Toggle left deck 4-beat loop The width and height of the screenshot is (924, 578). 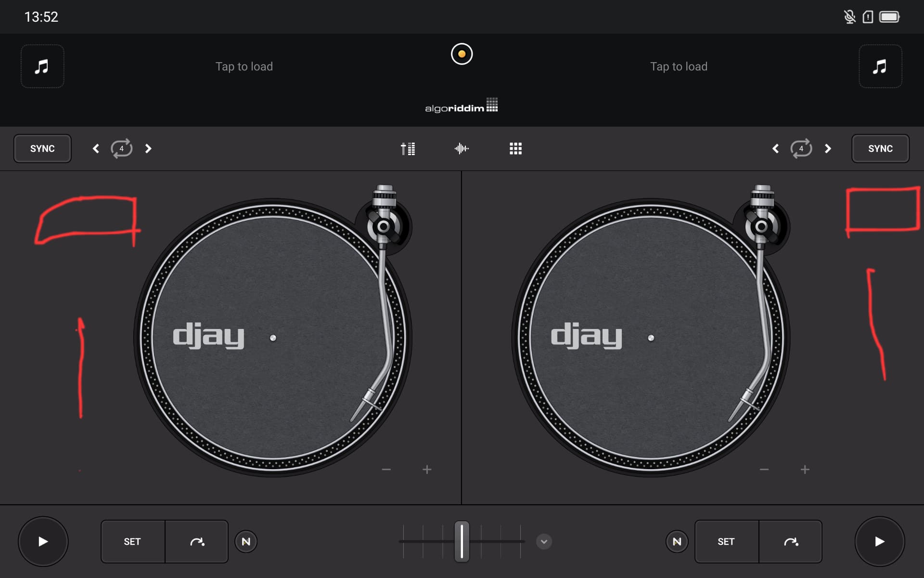[x=122, y=148]
